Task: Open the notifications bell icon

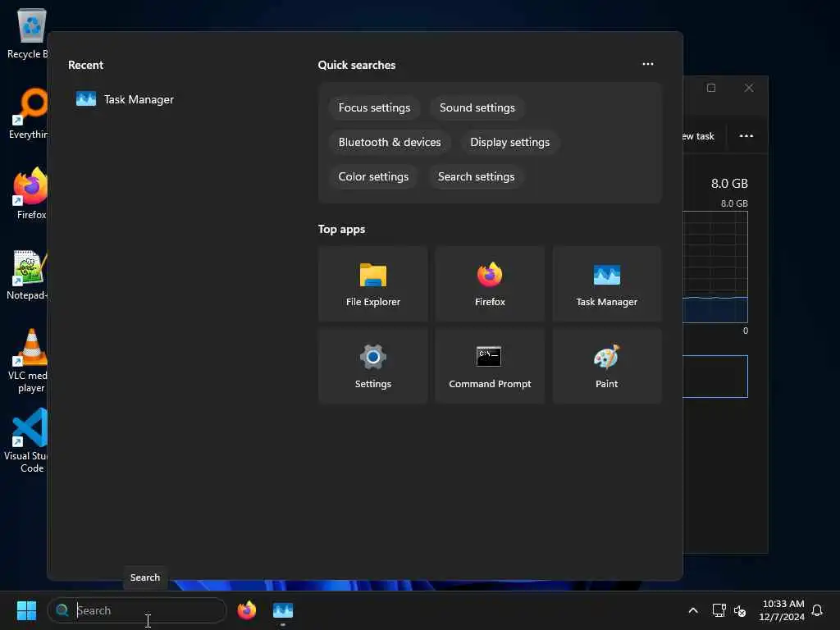Action: point(817,610)
